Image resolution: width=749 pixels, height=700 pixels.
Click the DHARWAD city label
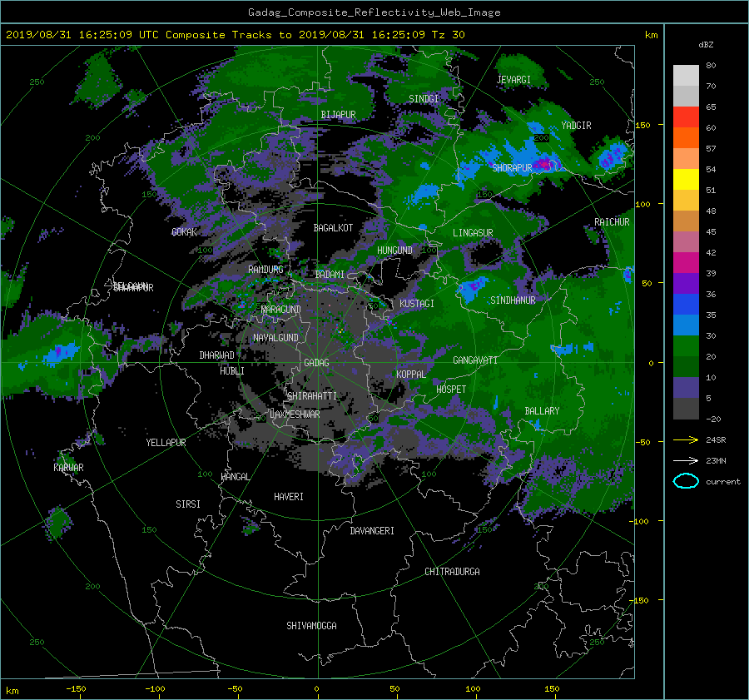click(217, 355)
